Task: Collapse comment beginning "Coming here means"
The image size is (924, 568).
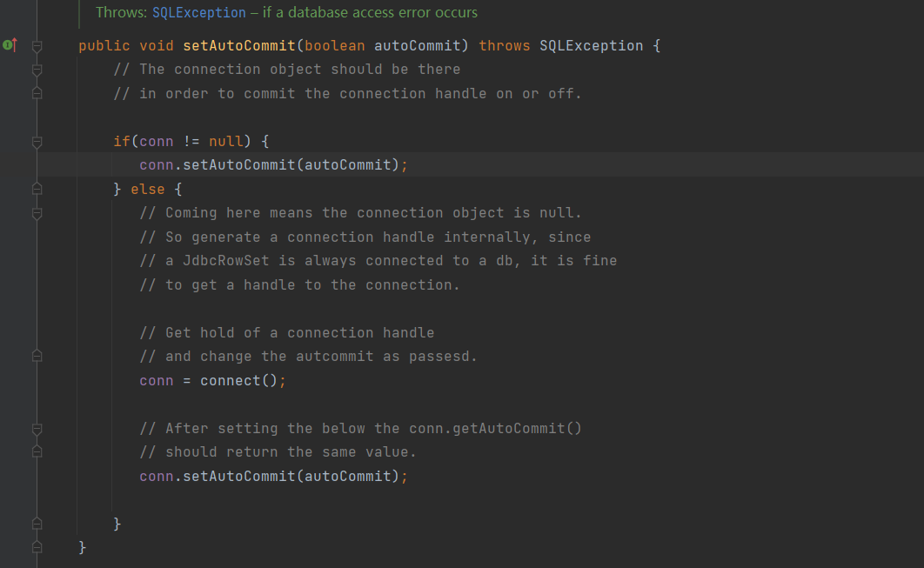Action: pos(37,213)
